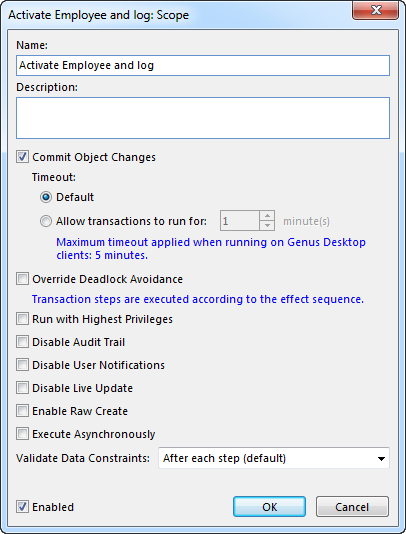Check the Disable Live Update box
Image resolution: width=406 pixels, height=534 pixels.
tap(22, 388)
